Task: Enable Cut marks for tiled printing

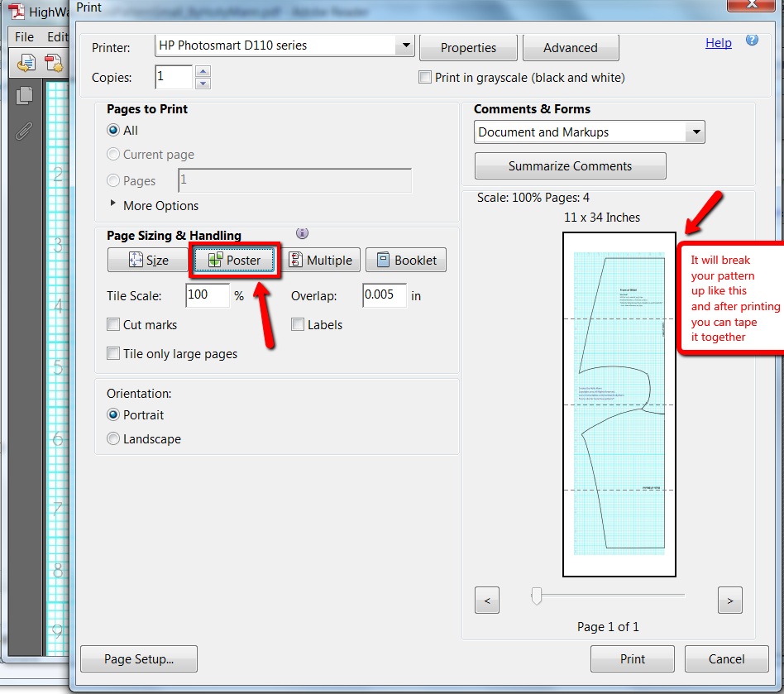Action: coord(112,324)
